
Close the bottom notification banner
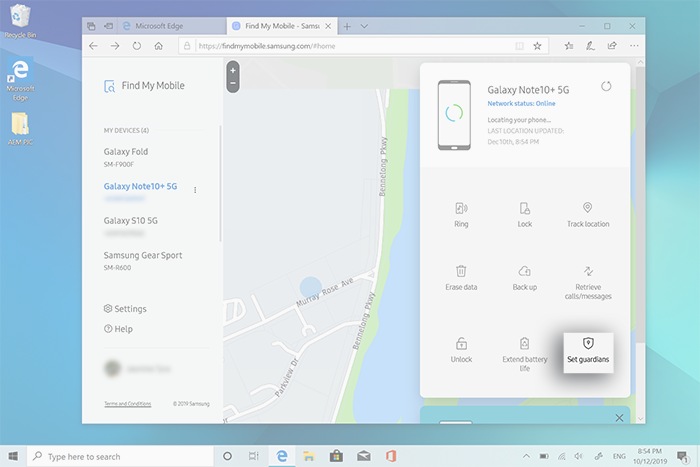619,418
